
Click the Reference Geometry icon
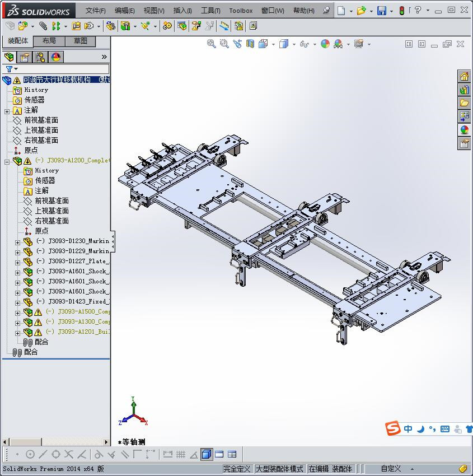146,26
